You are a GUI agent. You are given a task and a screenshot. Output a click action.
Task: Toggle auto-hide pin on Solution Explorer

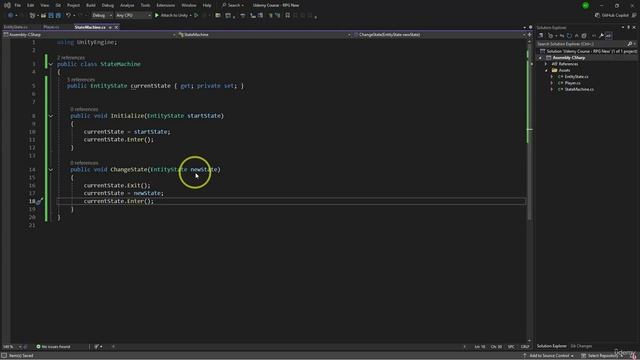coord(629,27)
